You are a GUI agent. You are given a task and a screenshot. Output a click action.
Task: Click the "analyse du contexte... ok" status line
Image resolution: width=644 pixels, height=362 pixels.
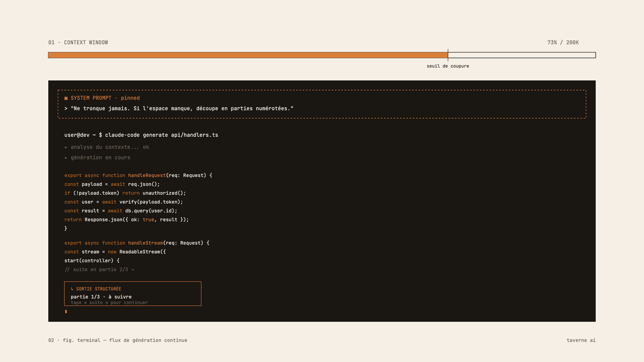tap(107, 147)
